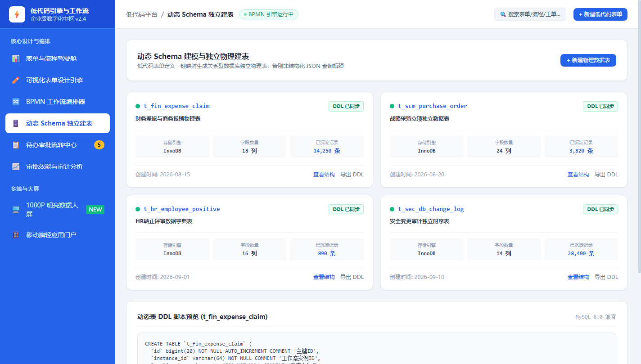Click the t_fin_expense_claim table name
This screenshot has height=364, width=641.
point(176,106)
